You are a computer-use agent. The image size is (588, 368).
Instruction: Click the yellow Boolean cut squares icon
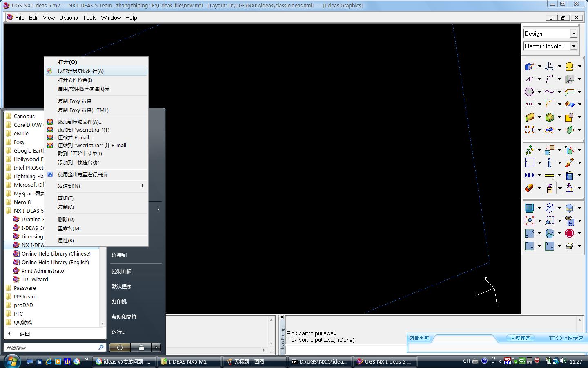[x=570, y=117]
